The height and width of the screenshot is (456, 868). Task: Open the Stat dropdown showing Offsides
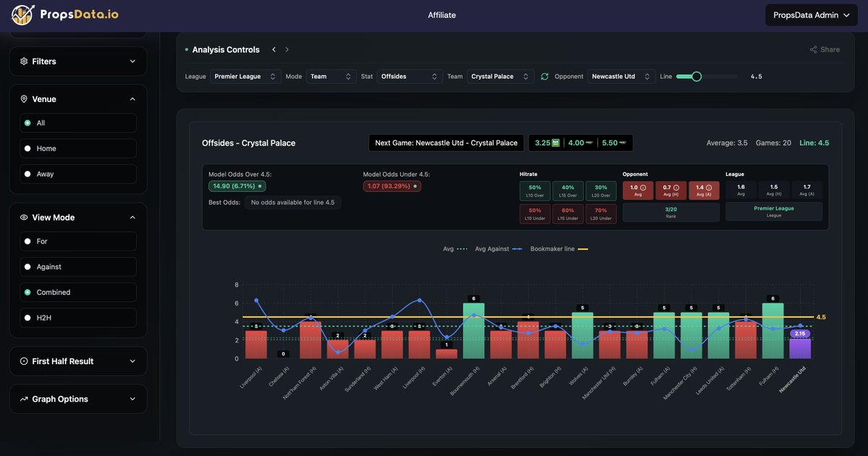pos(409,77)
